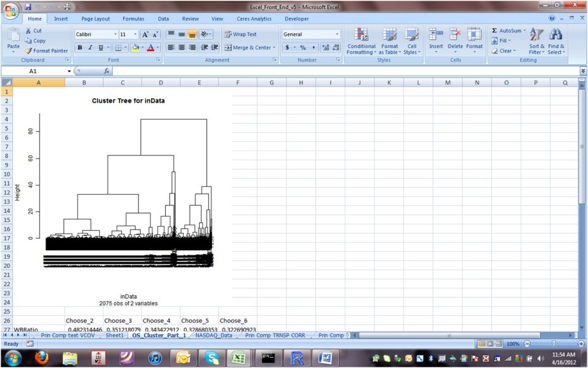
Task: Move the zoom slider handle
Action: tap(554, 344)
